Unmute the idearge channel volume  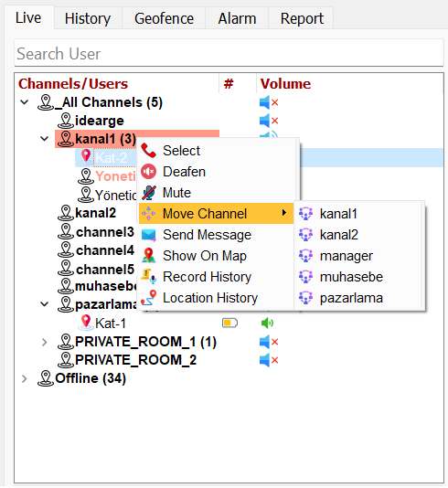269,121
